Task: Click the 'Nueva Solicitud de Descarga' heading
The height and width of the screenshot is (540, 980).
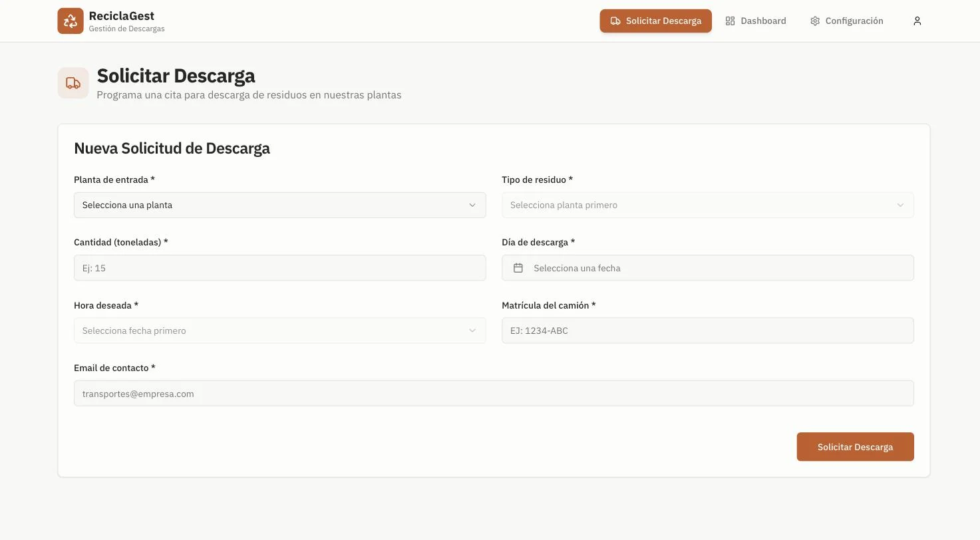Action: (x=172, y=148)
